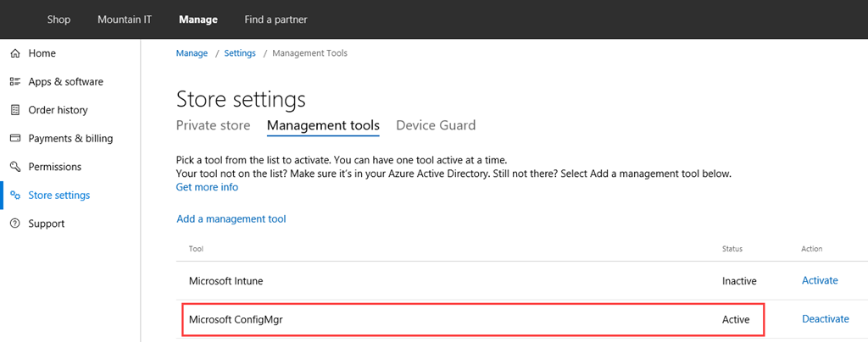Image resolution: width=868 pixels, height=342 pixels.
Task: Click the Home house icon in sidebar
Action: pos(14,53)
